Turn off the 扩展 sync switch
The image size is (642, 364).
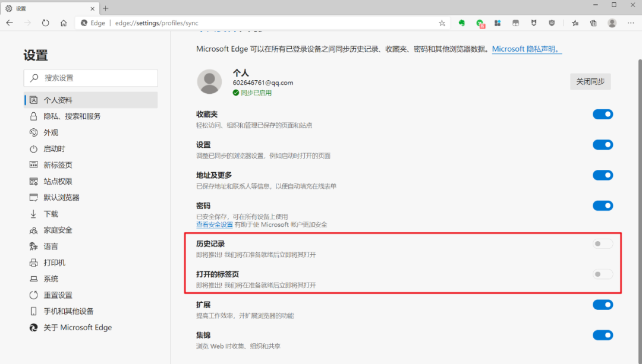[x=603, y=305]
